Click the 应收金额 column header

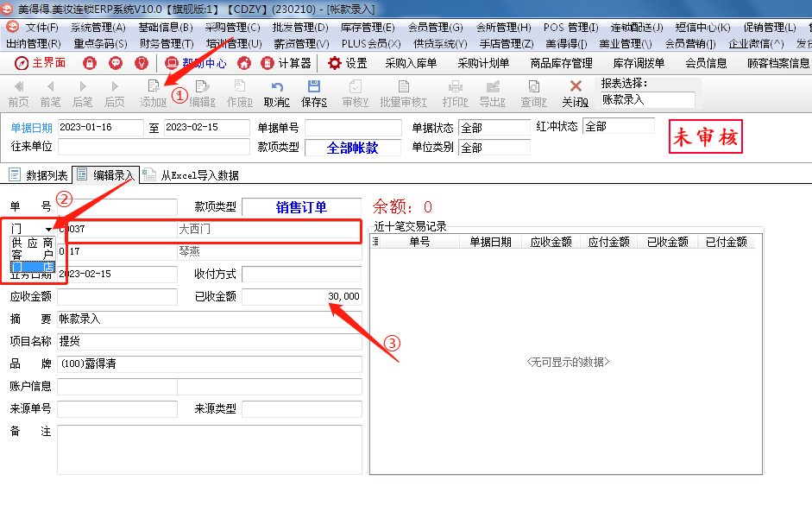pos(551,242)
